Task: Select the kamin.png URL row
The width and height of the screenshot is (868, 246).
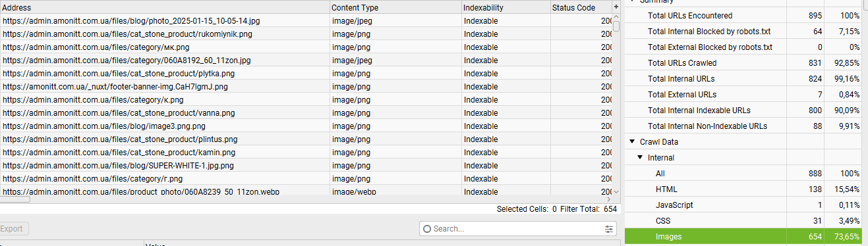Action: coord(306,152)
